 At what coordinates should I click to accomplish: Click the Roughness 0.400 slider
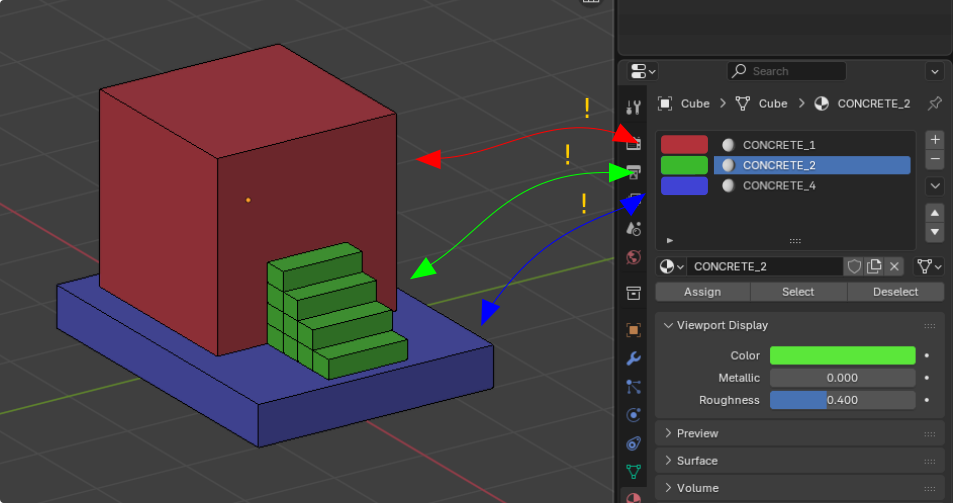tap(842, 400)
